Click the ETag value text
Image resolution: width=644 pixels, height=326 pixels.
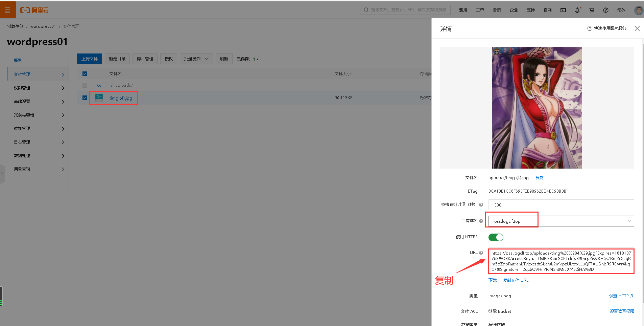click(527, 191)
